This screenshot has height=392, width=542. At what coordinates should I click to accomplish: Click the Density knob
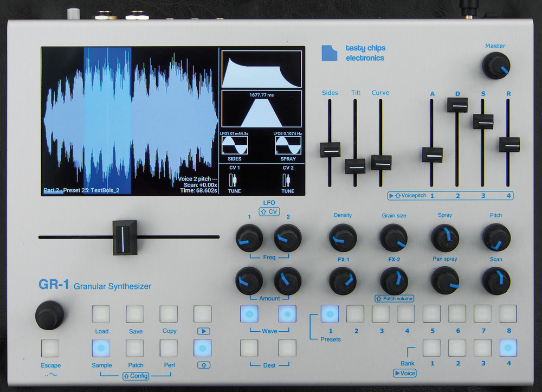tap(343, 237)
